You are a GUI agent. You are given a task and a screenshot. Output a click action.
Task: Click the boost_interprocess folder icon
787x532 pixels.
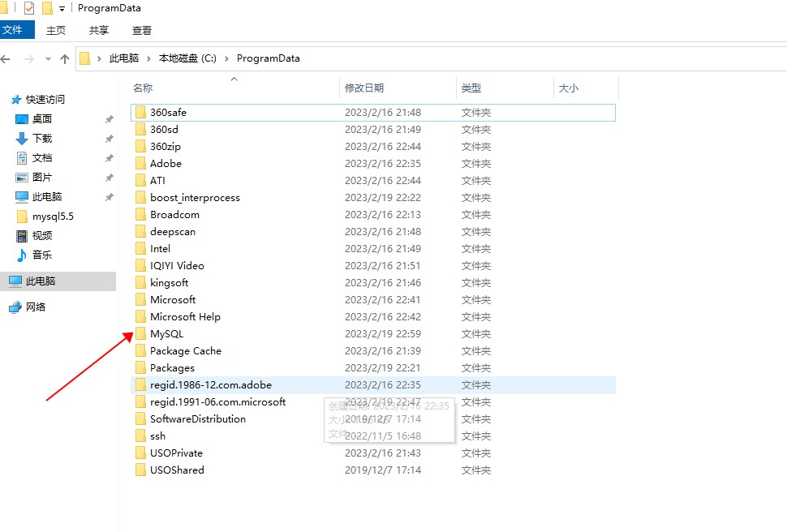[140, 198]
